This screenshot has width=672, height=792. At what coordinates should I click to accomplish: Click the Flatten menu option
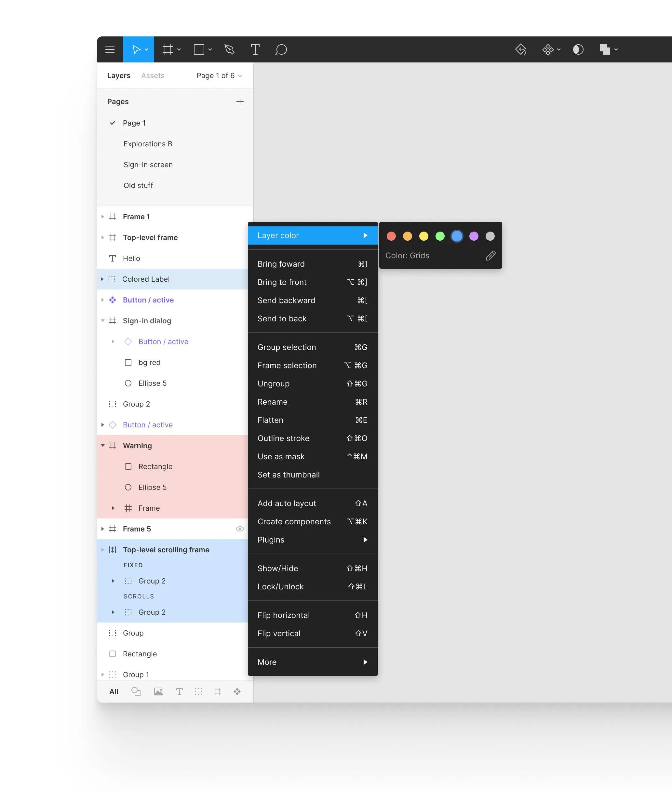pyautogui.click(x=271, y=419)
